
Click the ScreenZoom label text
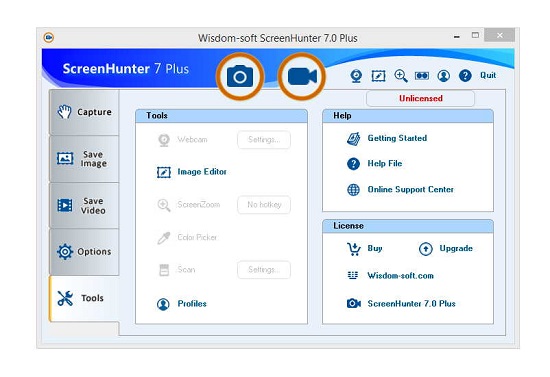(199, 204)
